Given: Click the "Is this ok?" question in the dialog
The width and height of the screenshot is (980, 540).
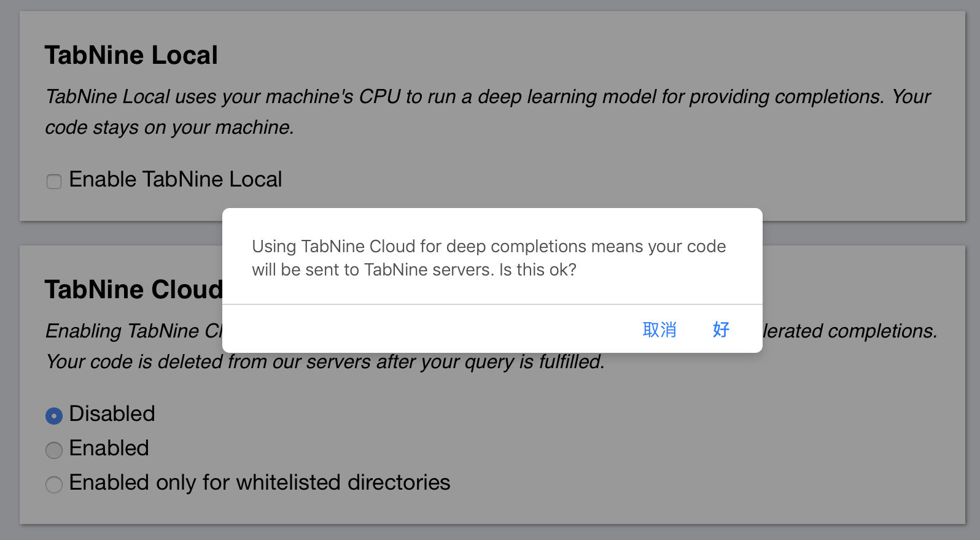Looking at the screenshot, I should coord(538,269).
